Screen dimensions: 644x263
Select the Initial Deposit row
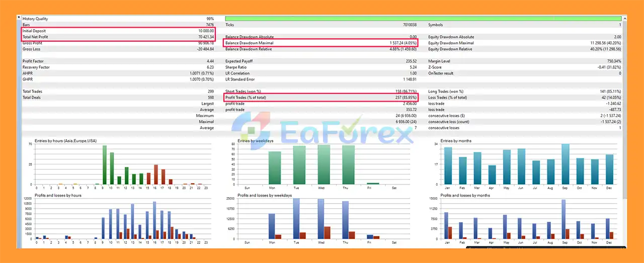pos(118,31)
